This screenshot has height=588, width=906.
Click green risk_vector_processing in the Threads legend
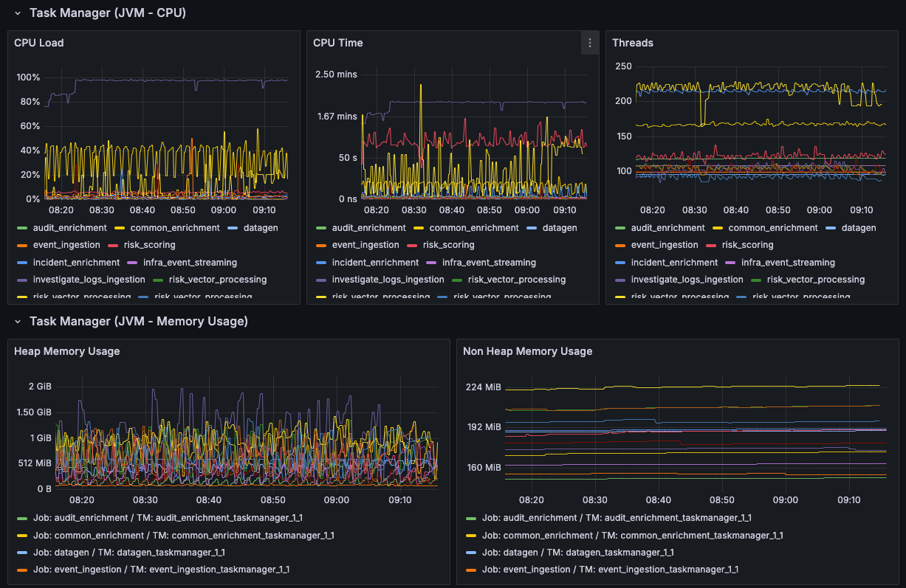(814, 280)
